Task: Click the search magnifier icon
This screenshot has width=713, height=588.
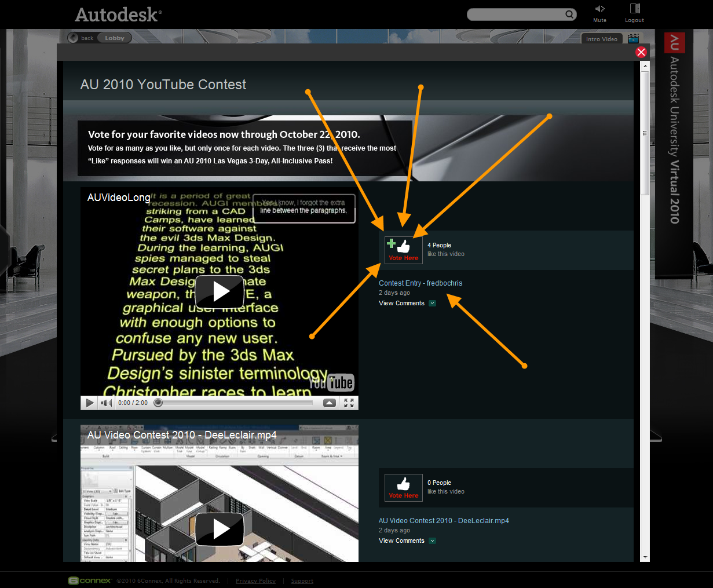Action: coord(570,14)
